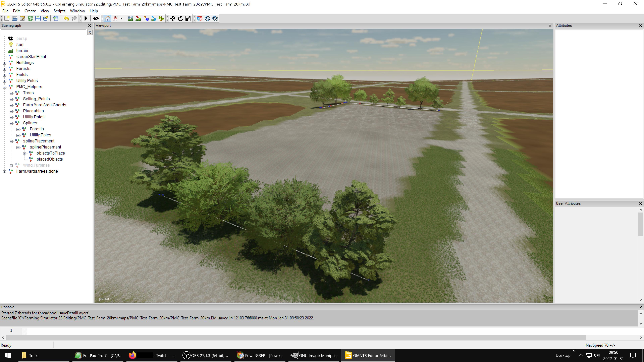This screenshot has height=362, width=644.
Task: Start the game with the Play icon
Action: coord(86,18)
